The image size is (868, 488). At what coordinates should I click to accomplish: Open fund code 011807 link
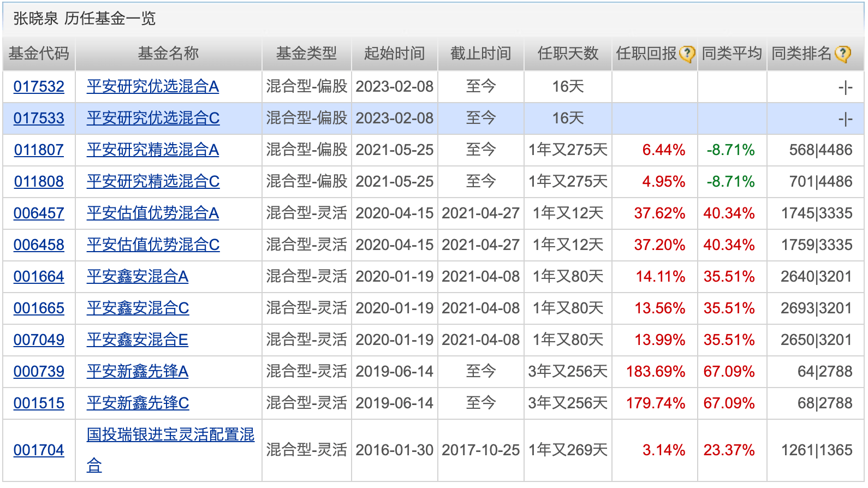(x=39, y=150)
